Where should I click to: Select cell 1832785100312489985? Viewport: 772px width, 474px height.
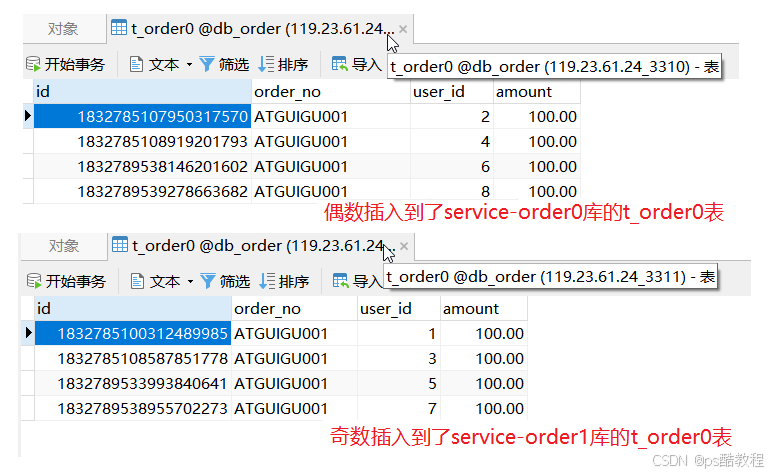(133, 334)
